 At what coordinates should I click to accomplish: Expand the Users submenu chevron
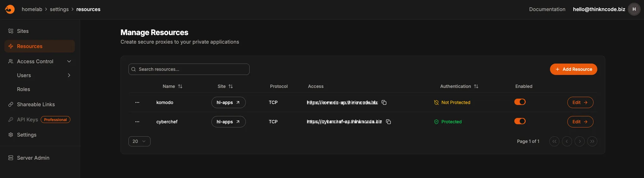[x=69, y=75]
